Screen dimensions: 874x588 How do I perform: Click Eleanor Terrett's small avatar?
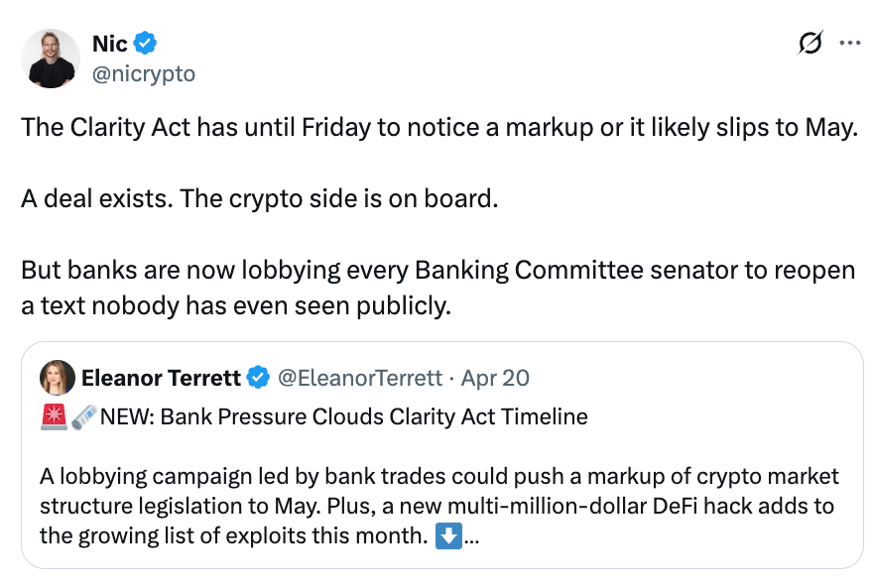pos(58,378)
